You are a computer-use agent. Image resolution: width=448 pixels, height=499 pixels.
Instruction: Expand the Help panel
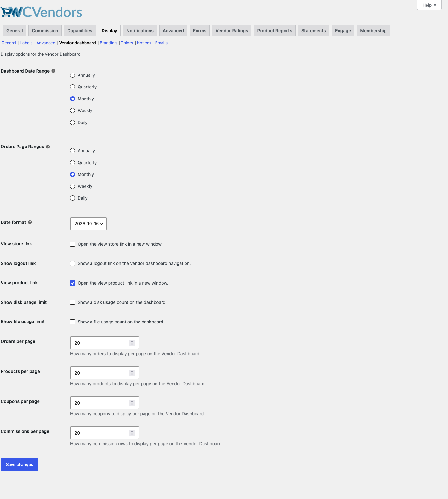pyautogui.click(x=429, y=5)
